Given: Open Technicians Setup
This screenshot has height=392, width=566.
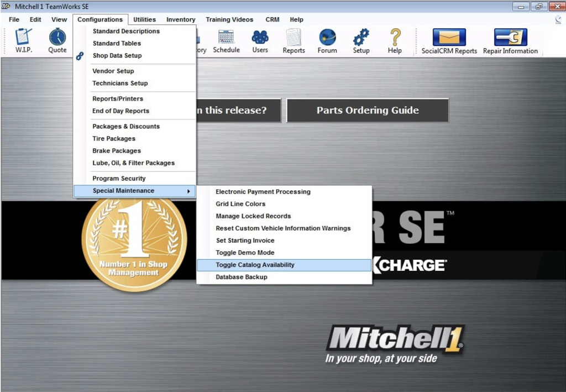Looking at the screenshot, I should click(135, 83).
